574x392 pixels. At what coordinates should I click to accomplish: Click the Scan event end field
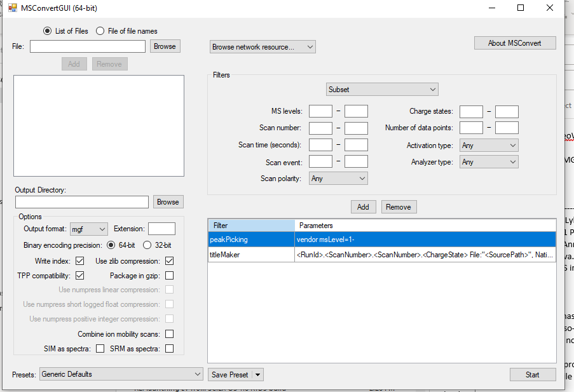coord(356,161)
